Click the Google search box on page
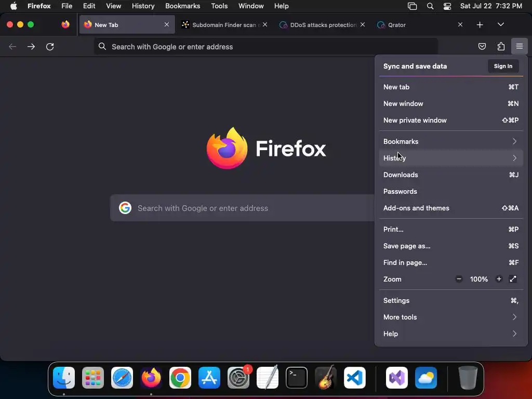532x399 pixels. [242, 208]
